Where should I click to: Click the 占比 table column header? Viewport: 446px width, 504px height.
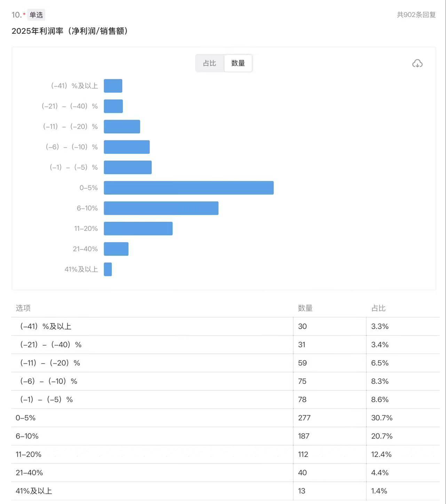379,308
